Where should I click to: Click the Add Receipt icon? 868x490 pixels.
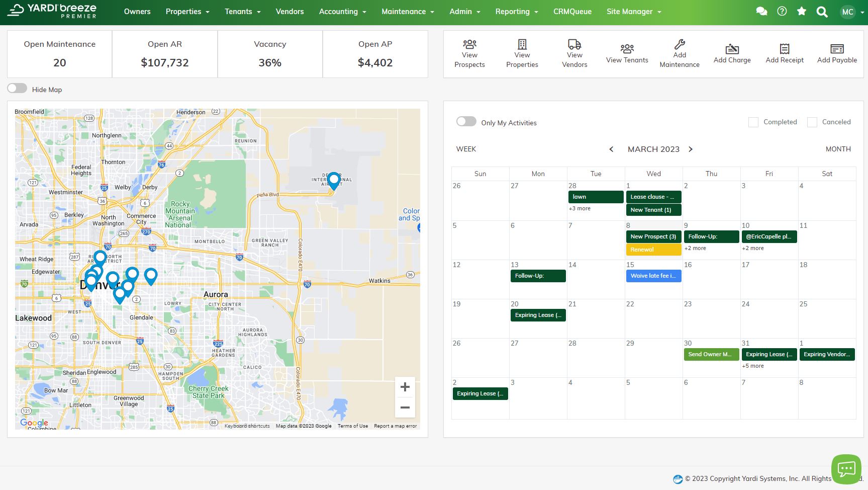tap(785, 49)
